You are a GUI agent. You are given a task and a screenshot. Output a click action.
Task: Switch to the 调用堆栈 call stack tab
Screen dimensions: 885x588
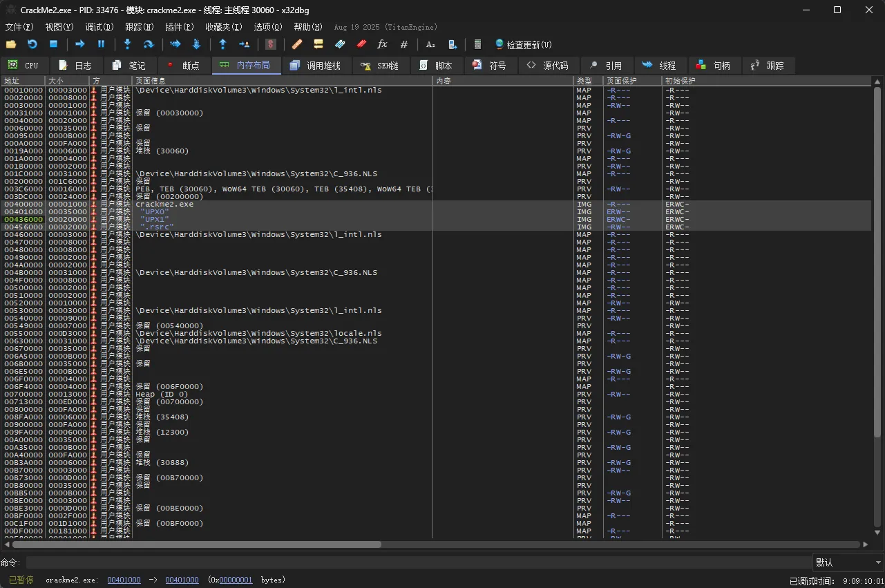316,66
